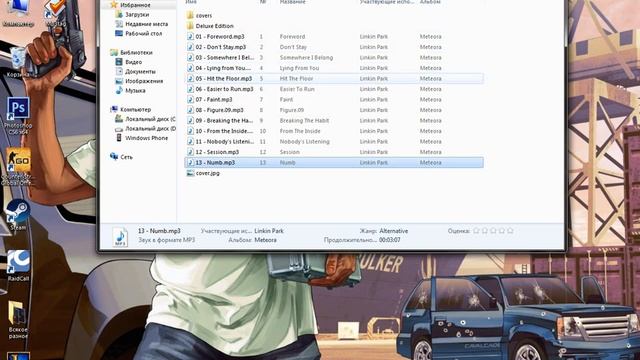Click the Linkin Park artist cell in Numb row
Viewport: 640px width, 360px height.
(x=374, y=162)
